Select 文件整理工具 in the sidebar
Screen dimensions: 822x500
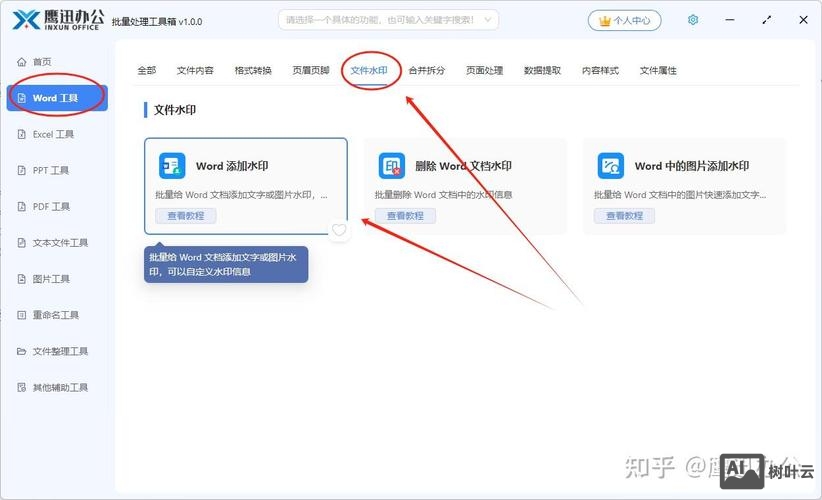pyautogui.click(x=58, y=351)
